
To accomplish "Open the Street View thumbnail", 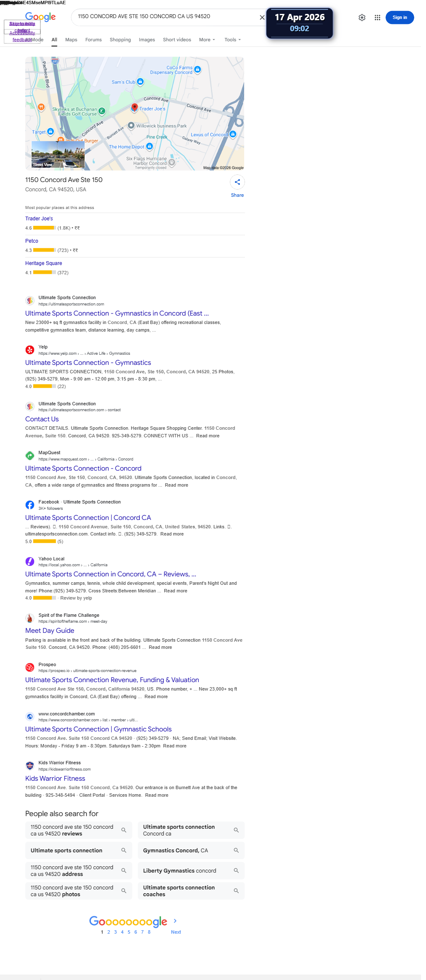I will tap(58, 155).
